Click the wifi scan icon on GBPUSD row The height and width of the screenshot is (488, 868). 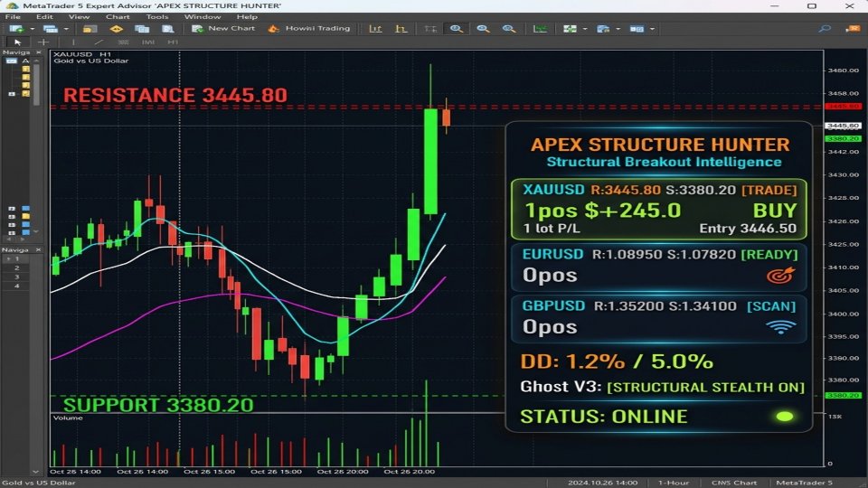point(780,327)
